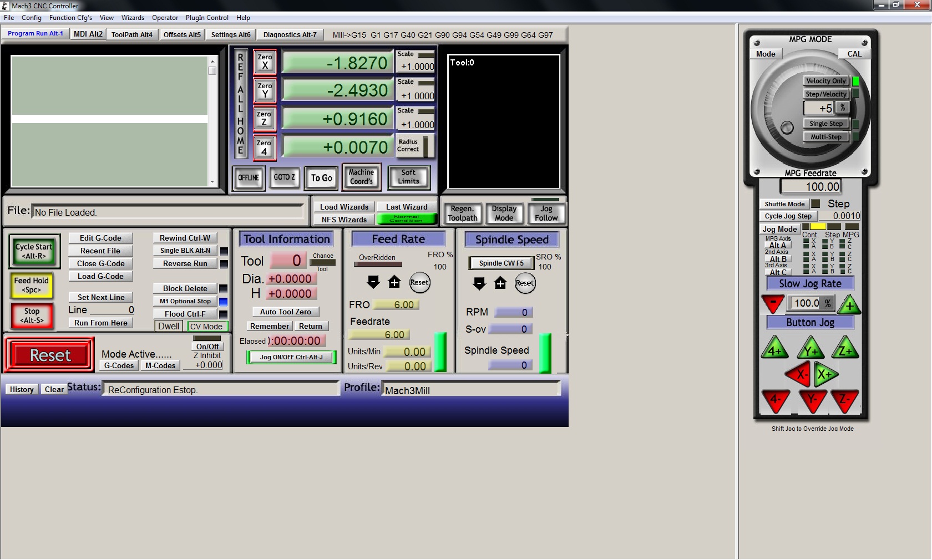Open the PlugIn Control menu

pyautogui.click(x=207, y=18)
